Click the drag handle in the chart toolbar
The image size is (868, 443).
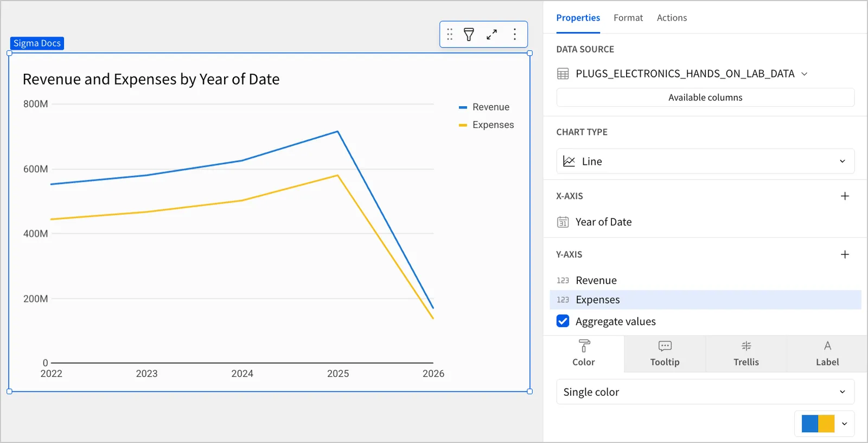click(450, 35)
